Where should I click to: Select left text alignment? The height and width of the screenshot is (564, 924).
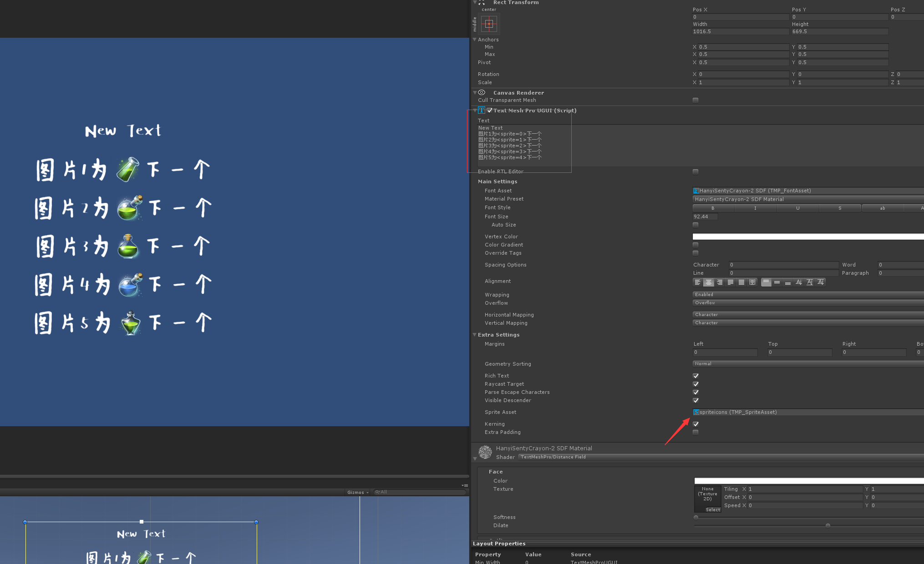[x=698, y=282]
